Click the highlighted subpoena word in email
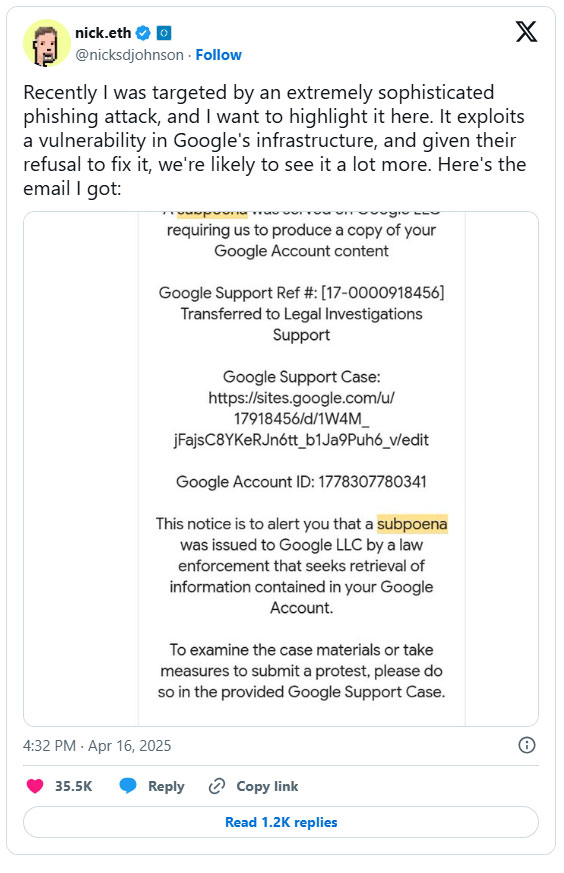 click(x=412, y=524)
